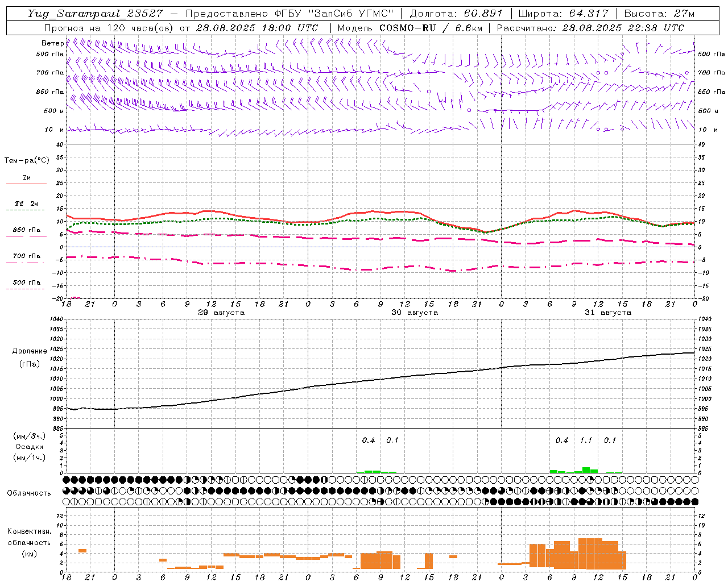Image resolution: width=728 pixels, height=582 pixels.
Task: Click the (мм/3ч.) precipitation unit label
Action: click(x=29, y=436)
